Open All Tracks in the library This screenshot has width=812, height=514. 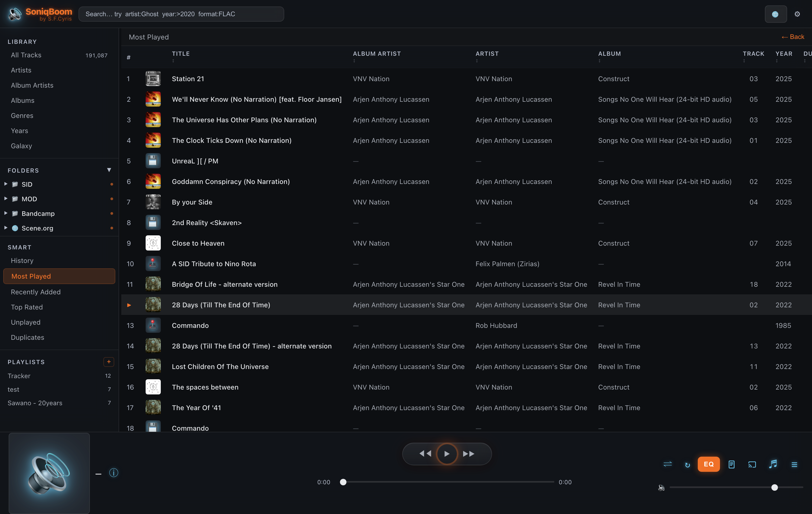click(x=59, y=55)
